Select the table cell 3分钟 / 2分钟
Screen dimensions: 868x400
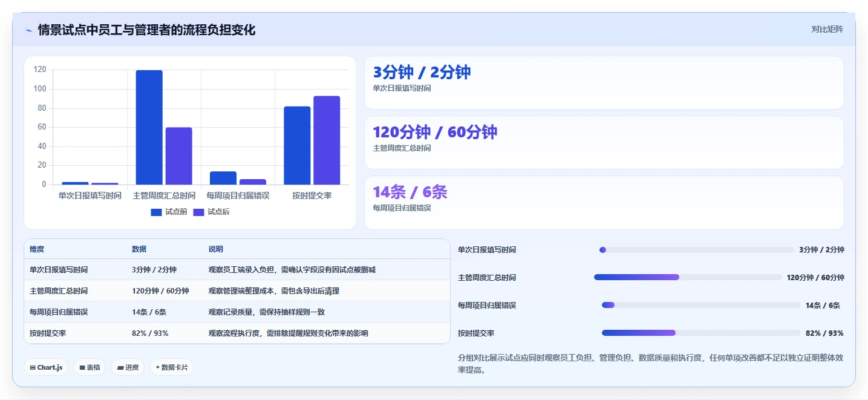(x=154, y=270)
